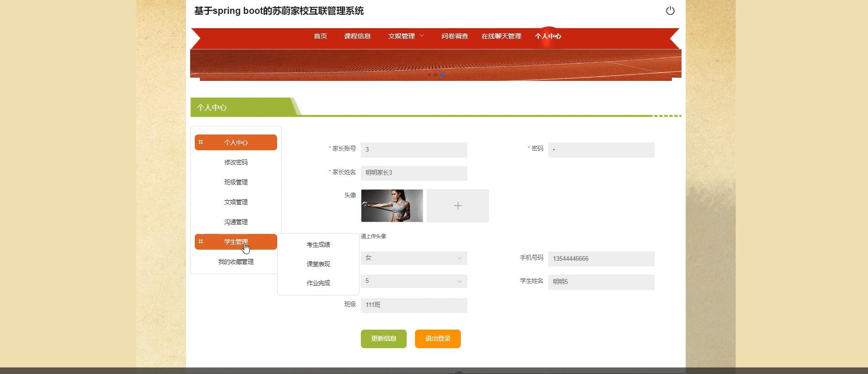Open 文娱管理 in the sidebar
Screen dimensions: 868x374
pos(236,202)
